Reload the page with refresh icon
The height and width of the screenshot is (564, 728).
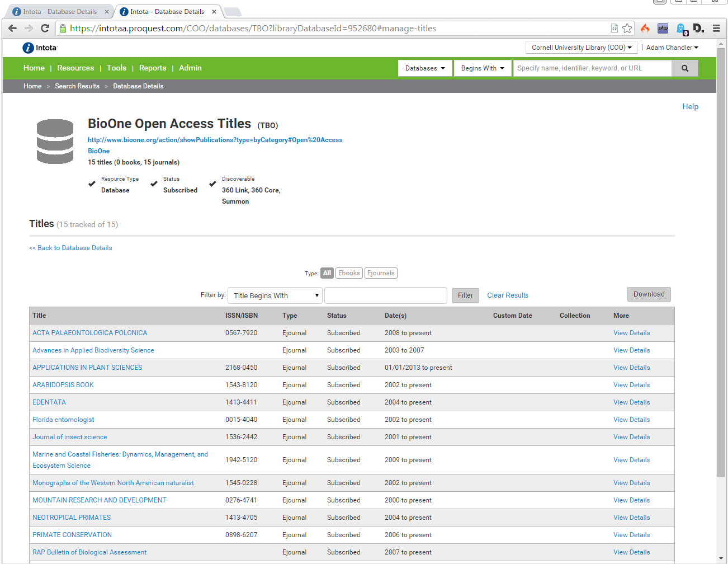45,28
